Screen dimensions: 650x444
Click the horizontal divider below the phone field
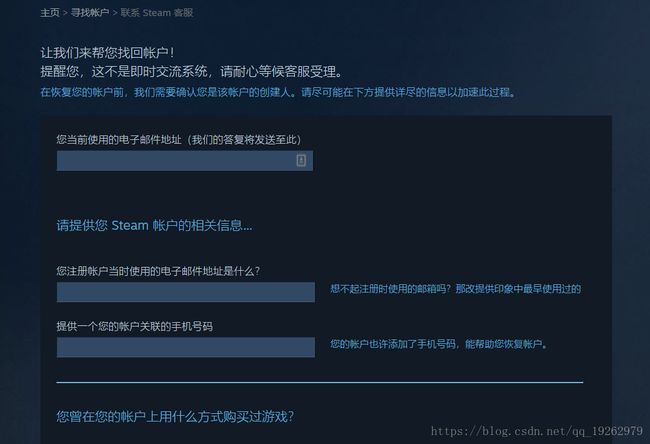click(x=320, y=382)
